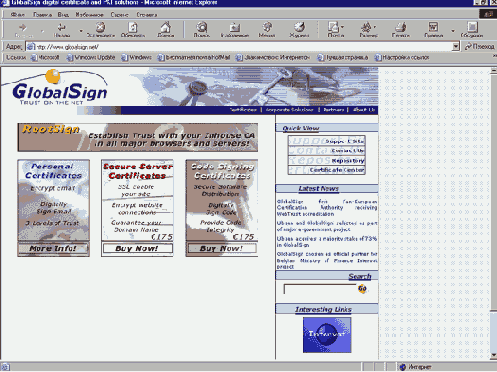The image size is (497, 372).
Task: Expand dropdown arrow next to Edit toolbar button
Action: 453,31
